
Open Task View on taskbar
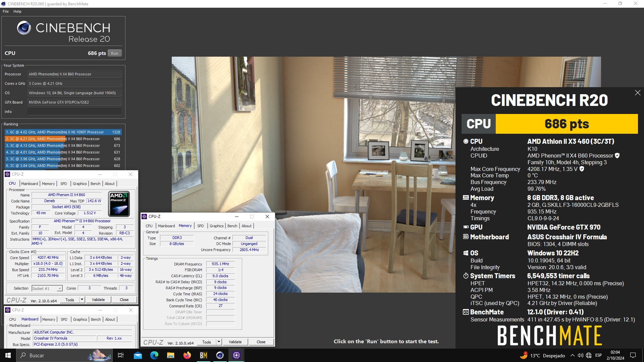click(121, 355)
